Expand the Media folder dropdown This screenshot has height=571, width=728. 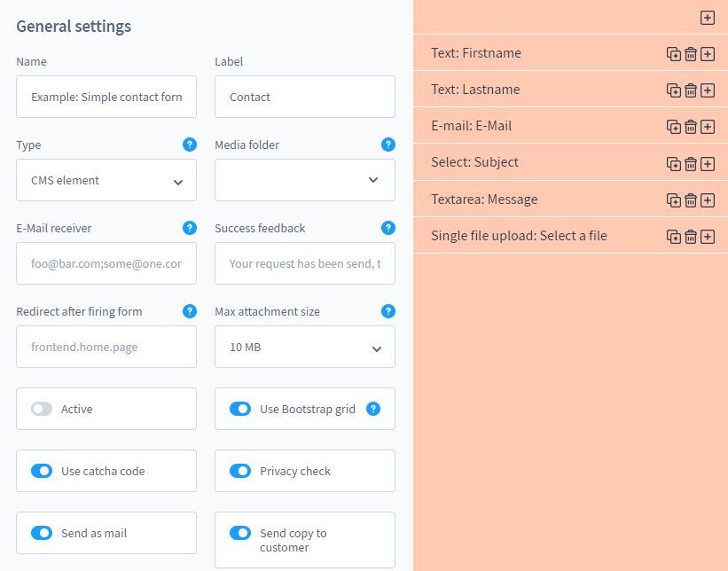(x=304, y=181)
